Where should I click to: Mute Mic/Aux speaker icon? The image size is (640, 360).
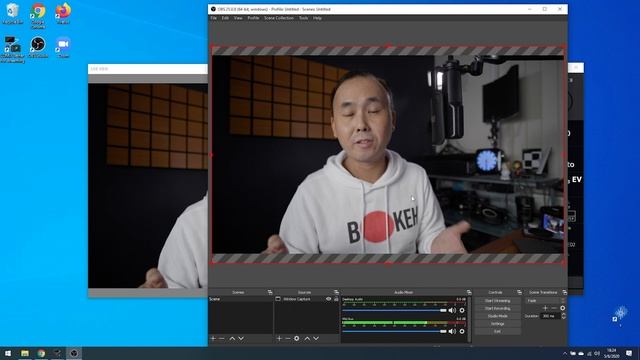coord(452,331)
